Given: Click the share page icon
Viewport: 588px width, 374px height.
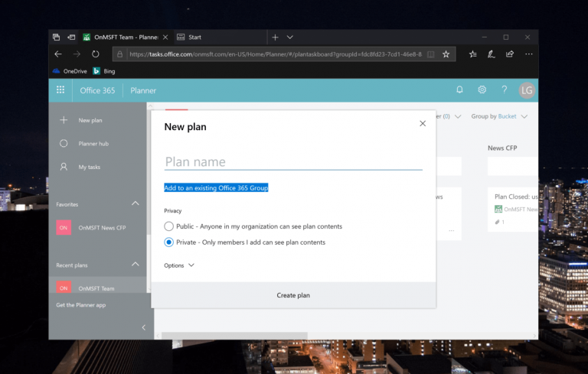Looking at the screenshot, I should tap(510, 54).
